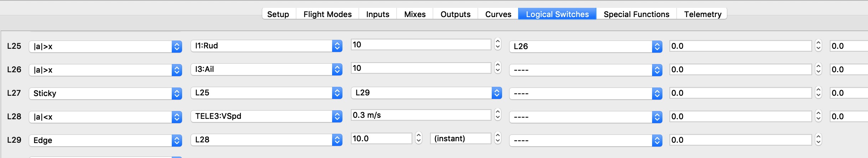The height and width of the screenshot is (158, 868).
Task: Switch to the Setup tab
Action: tap(278, 14)
